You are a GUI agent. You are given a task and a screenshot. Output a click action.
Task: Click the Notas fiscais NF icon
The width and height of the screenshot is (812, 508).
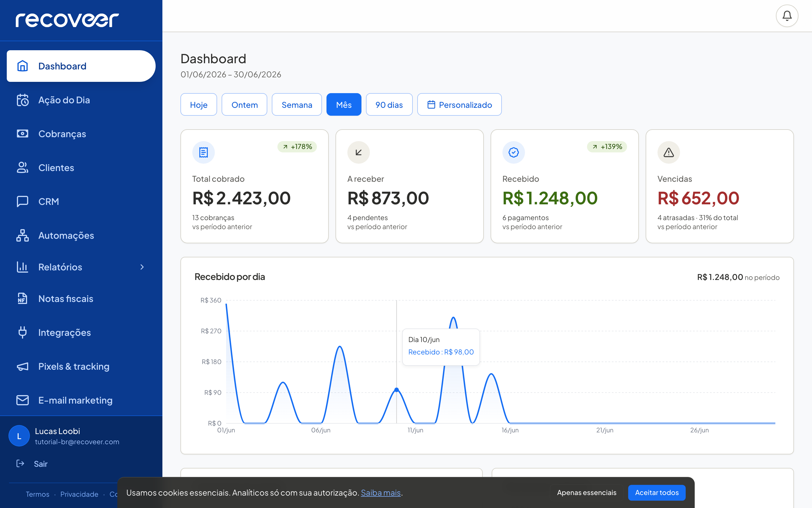coord(23,298)
